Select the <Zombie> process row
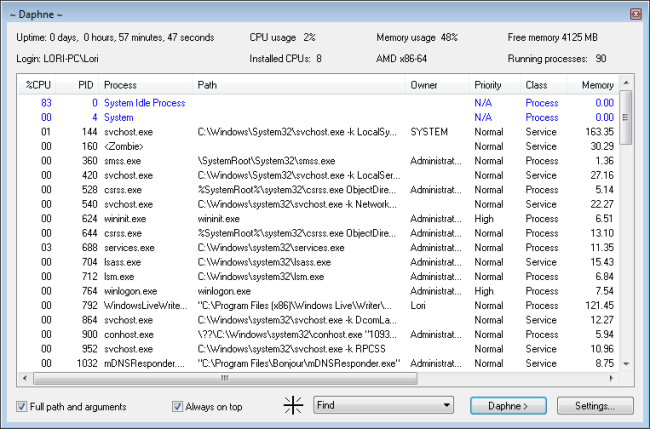Viewport: 650px width, 429px height. click(x=318, y=146)
